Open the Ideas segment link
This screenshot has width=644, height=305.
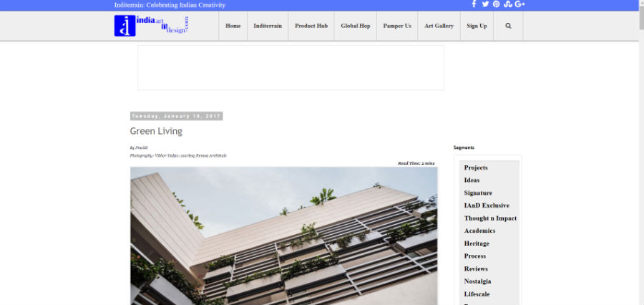pos(472,180)
